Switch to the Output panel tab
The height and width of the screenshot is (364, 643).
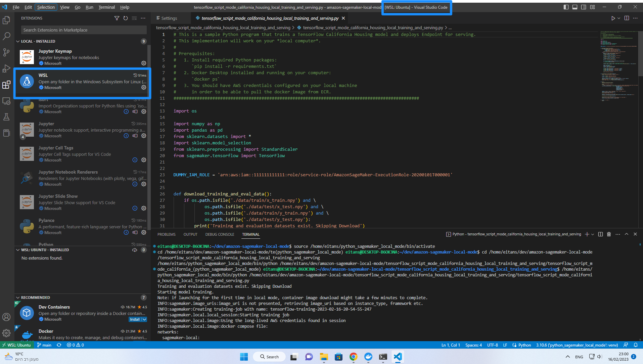point(190,234)
